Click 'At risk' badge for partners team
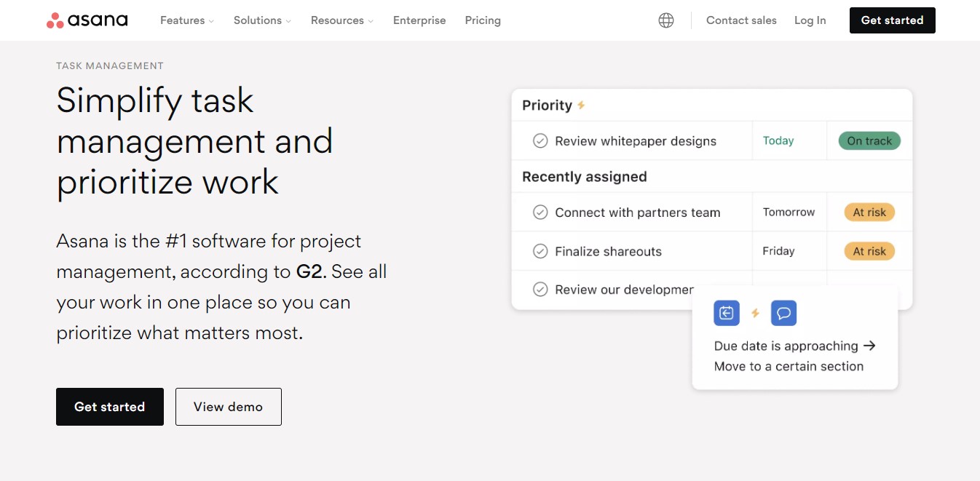The width and height of the screenshot is (980, 481). [869, 212]
